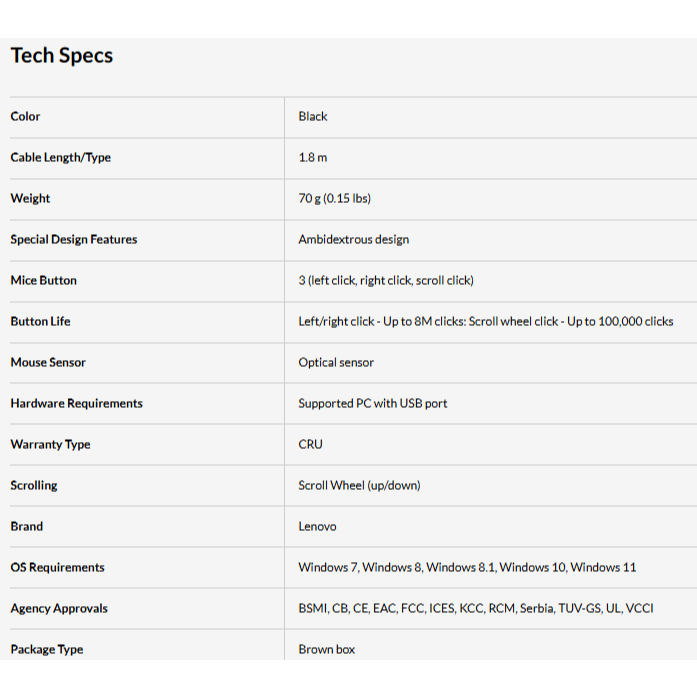
Task: Click the CRU warranty type value
Action: point(311,445)
